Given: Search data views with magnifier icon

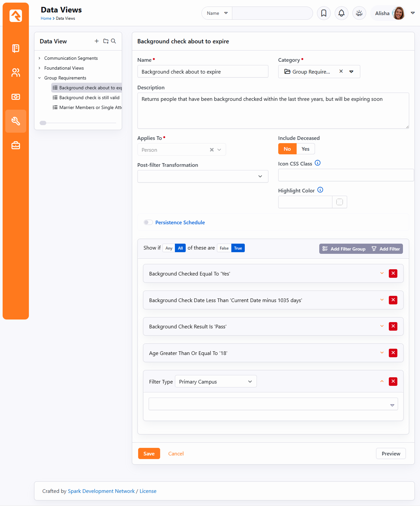Looking at the screenshot, I should point(114,41).
